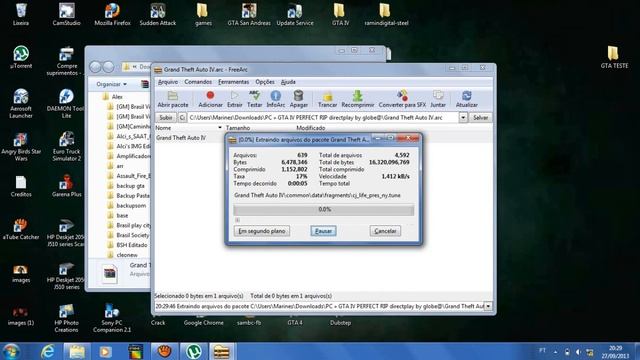Open Update Service desktop icon

pyautogui.click(x=295, y=14)
